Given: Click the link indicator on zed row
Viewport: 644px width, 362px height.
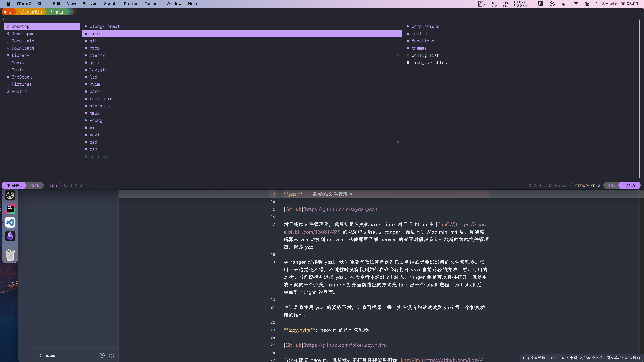Looking at the screenshot, I should (398, 142).
